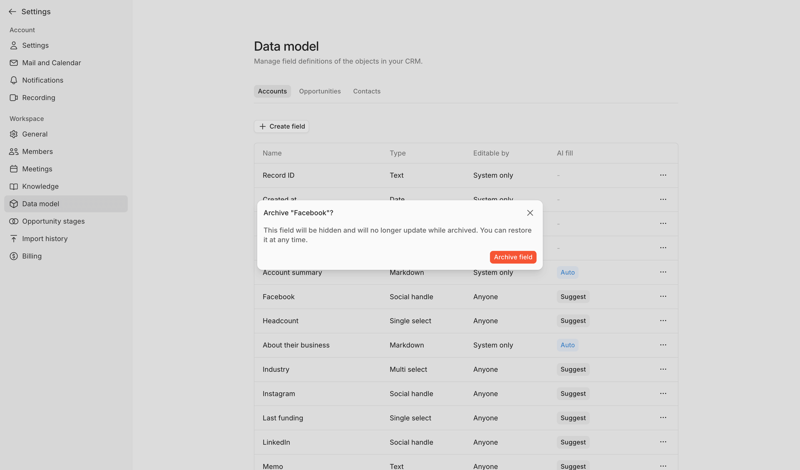Image resolution: width=800 pixels, height=470 pixels.
Task: Click Auto AI fill for Account summary
Action: (x=567, y=272)
